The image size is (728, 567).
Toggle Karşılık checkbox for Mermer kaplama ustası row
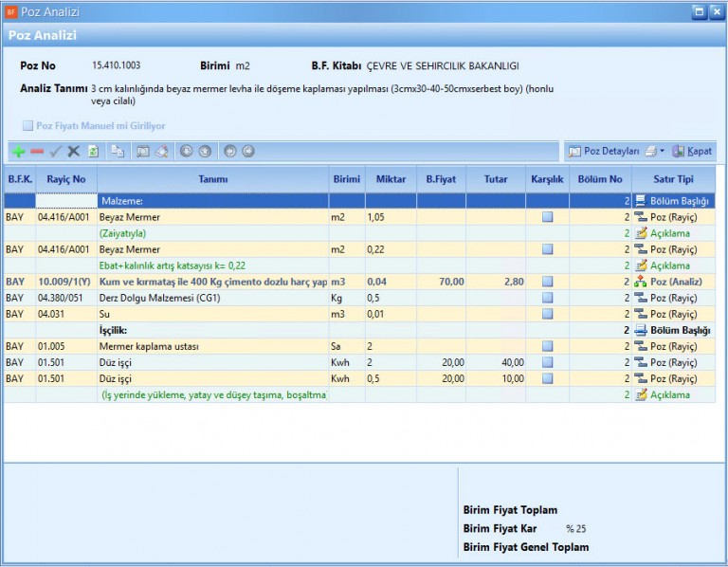click(547, 347)
